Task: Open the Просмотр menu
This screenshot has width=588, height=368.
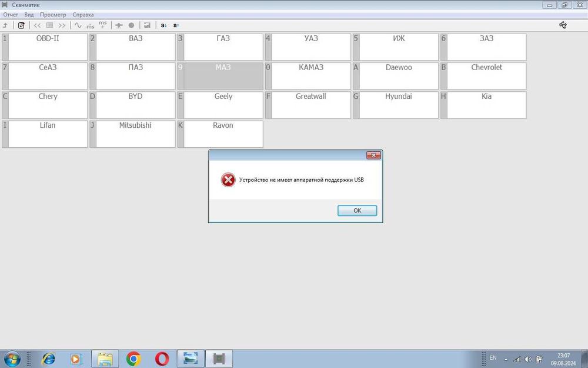Action: (x=53, y=15)
